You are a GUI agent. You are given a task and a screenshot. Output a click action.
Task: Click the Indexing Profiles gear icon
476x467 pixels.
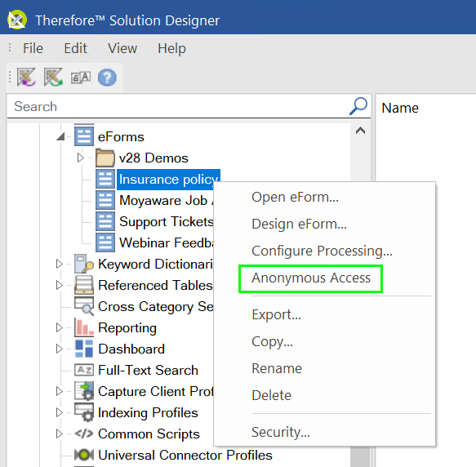(84, 412)
